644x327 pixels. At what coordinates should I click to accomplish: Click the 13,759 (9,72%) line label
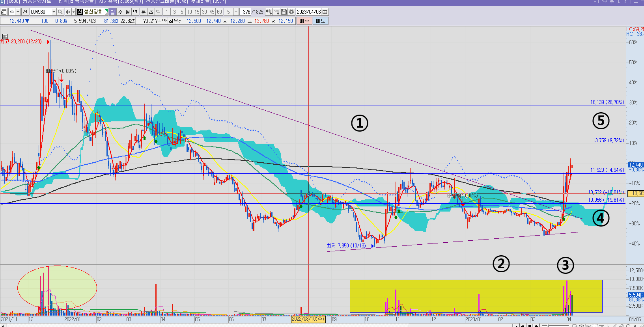pyautogui.click(x=609, y=140)
